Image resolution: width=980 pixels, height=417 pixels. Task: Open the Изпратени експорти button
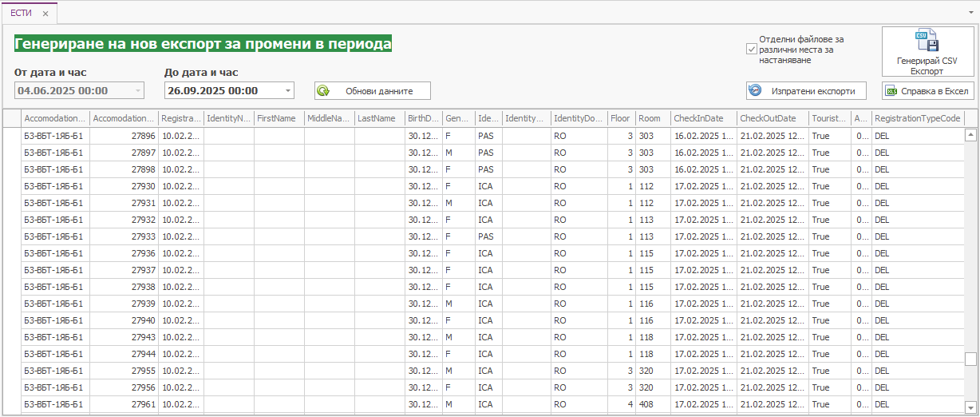tap(806, 91)
